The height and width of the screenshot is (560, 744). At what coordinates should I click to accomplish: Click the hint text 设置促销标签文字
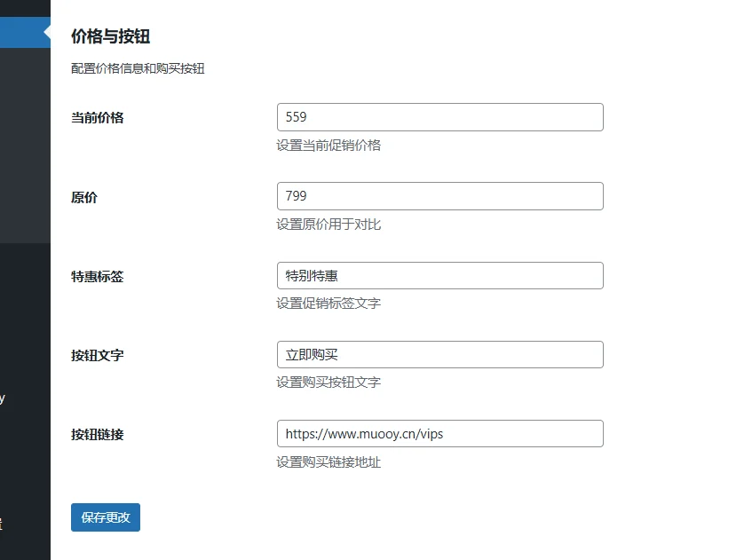point(328,303)
